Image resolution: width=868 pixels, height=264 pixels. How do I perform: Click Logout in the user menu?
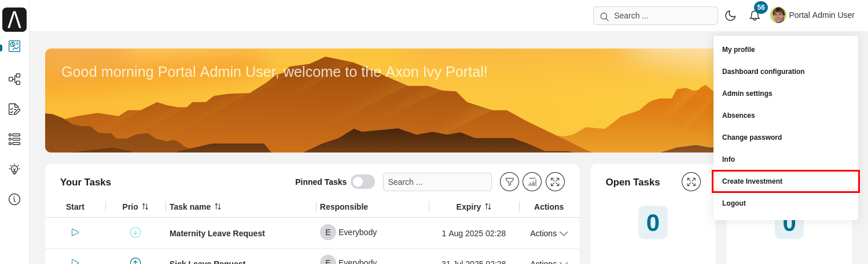(x=734, y=203)
